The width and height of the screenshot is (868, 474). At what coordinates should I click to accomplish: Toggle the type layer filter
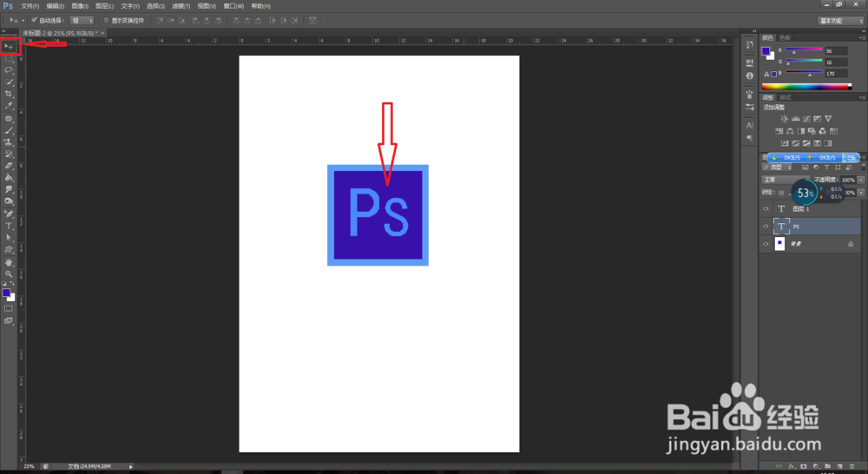coord(826,168)
